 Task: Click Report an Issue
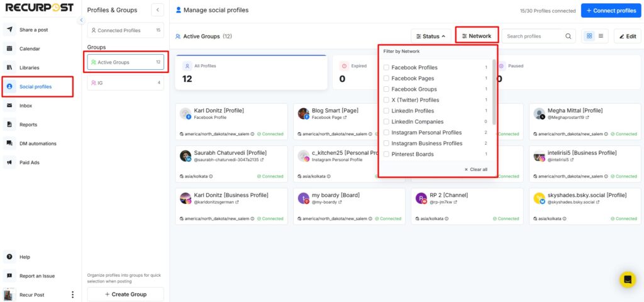pos(37,276)
